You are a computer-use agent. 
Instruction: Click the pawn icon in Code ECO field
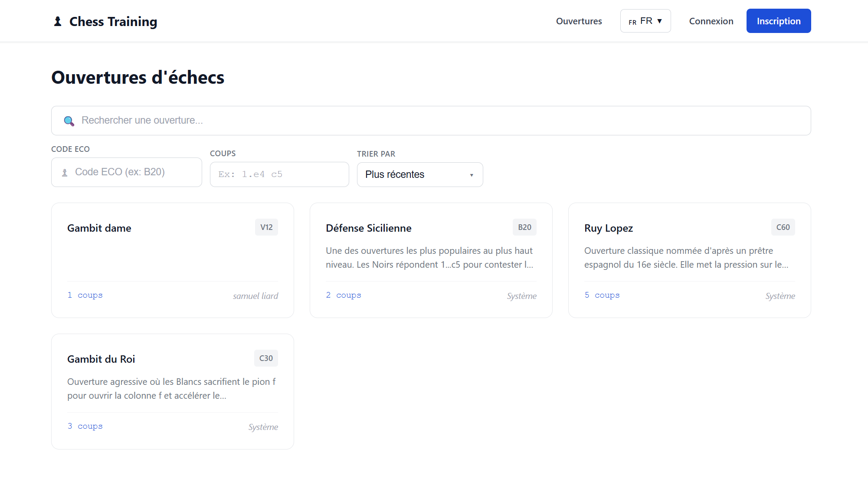click(x=65, y=173)
